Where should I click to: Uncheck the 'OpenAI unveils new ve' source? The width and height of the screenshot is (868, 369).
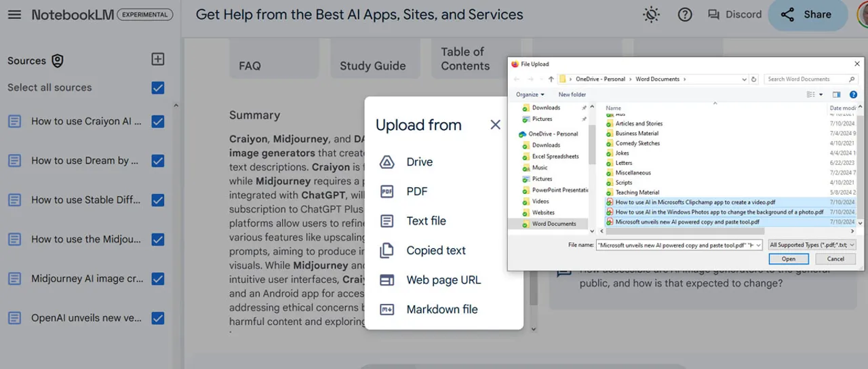(158, 318)
